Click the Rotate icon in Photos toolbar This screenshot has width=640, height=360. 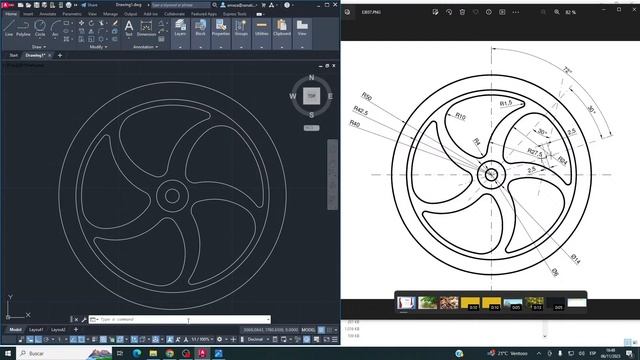[x=449, y=12]
